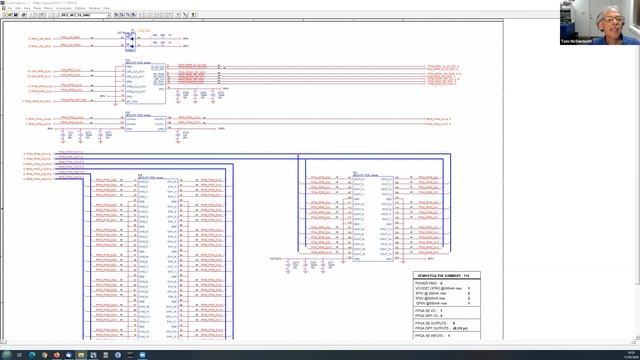Image resolution: width=640 pixels, height=360 pixels.
Task: Select the dual diode symbol near the sheet top
Action: pyautogui.click(x=130, y=42)
